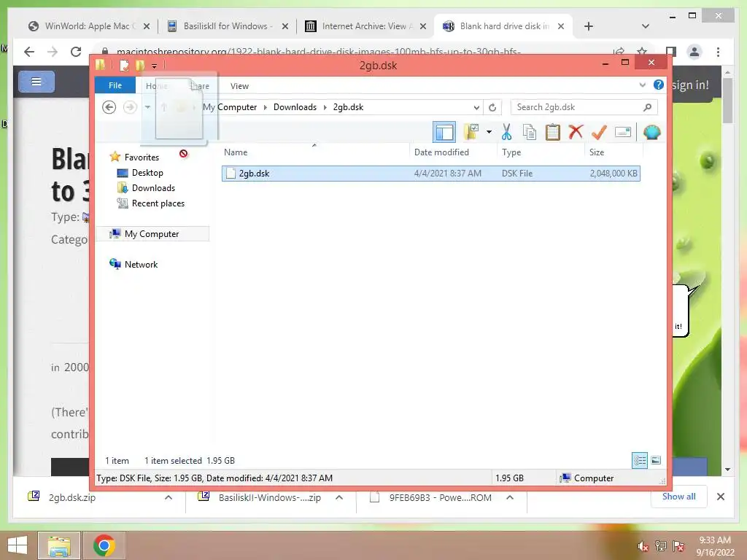Screen dimensions: 747x560
Task: Close the Chrome downloads bar
Action: (x=721, y=497)
